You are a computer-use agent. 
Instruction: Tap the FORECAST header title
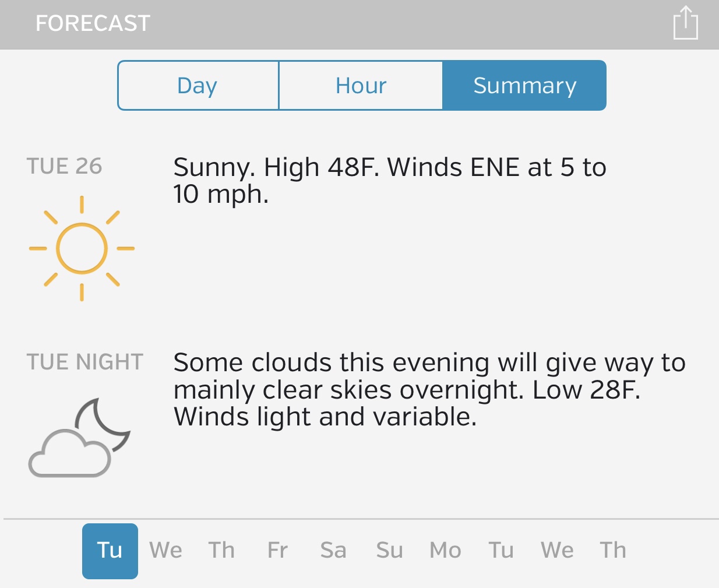click(93, 23)
